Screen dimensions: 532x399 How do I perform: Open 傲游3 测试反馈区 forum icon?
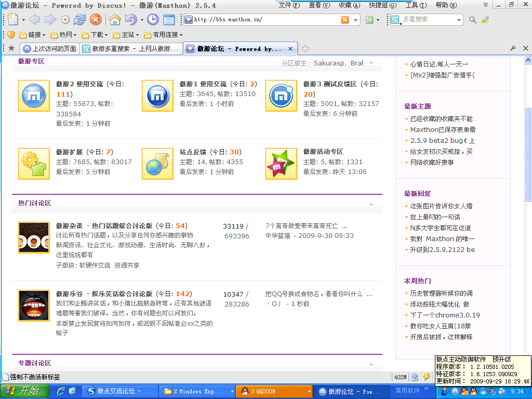281,96
